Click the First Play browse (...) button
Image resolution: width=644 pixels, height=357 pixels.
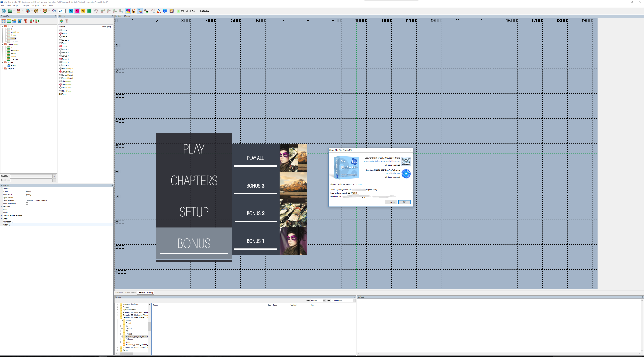tap(55, 176)
